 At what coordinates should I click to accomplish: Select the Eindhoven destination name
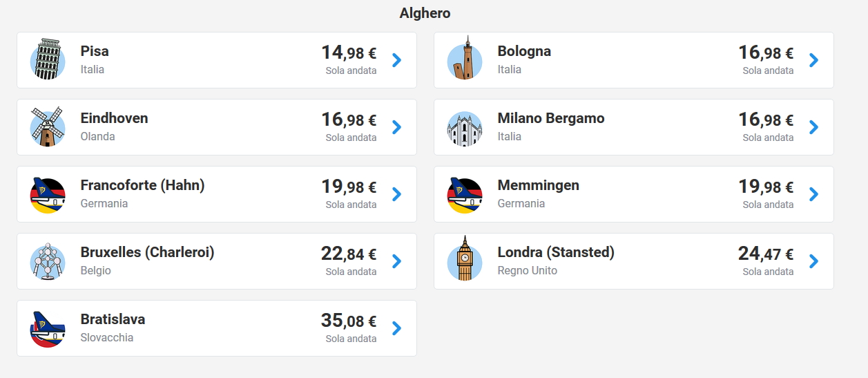point(114,118)
